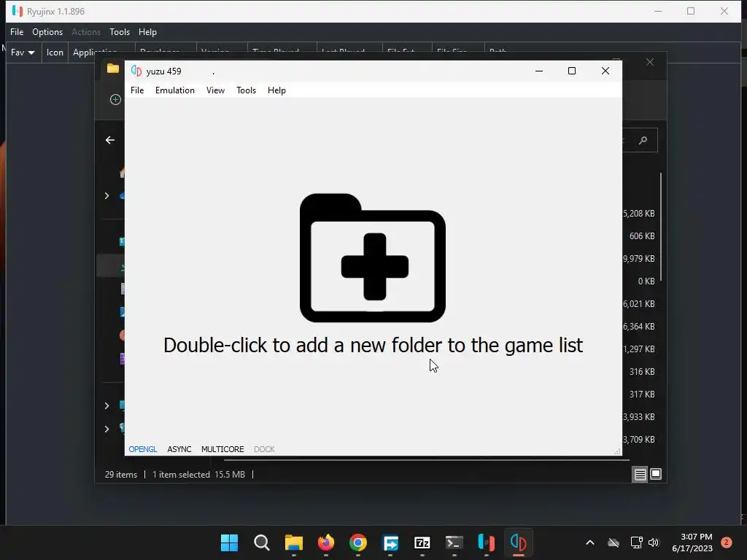Click the 'Double-click to add a new folder' text

pos(373,345)
